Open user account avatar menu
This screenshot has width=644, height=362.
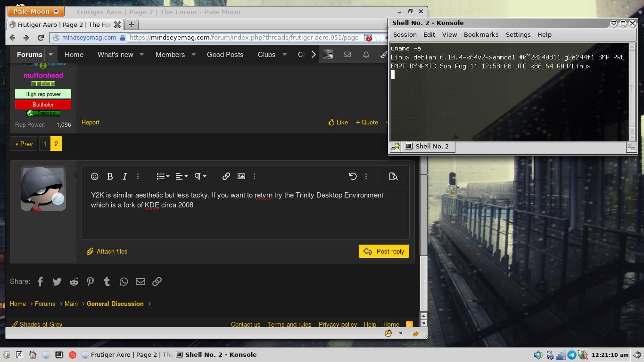coord(328,55)
